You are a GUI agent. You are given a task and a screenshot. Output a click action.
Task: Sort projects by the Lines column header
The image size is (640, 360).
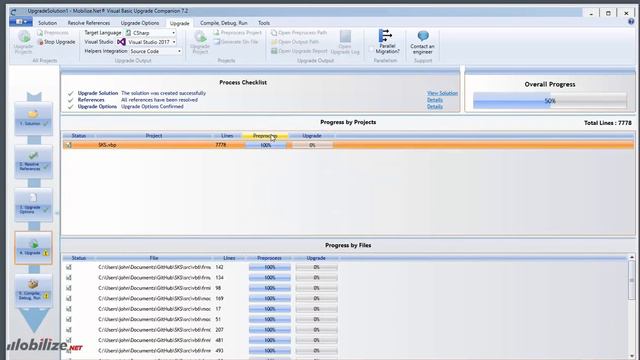227,136
